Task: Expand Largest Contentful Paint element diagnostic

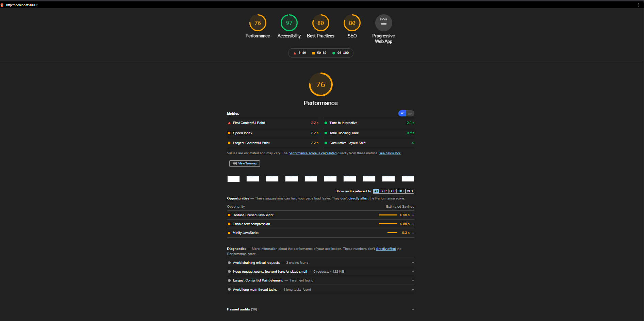Action: click(x=320, y=280)
